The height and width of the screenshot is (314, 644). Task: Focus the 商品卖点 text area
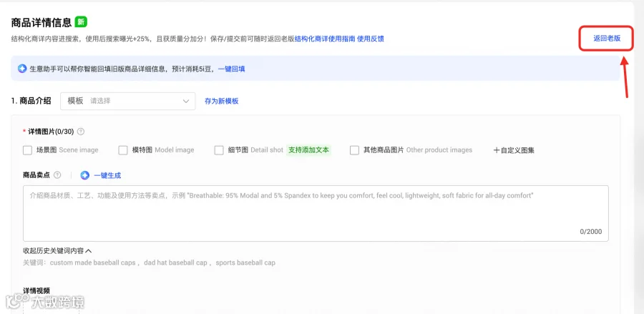tap(316, 213)
